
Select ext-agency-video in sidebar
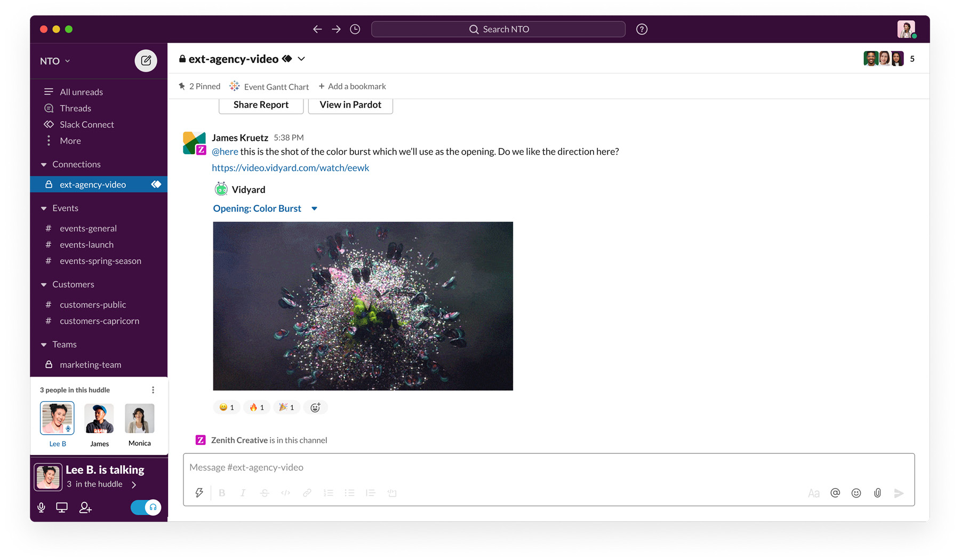[x=99, y=185]
